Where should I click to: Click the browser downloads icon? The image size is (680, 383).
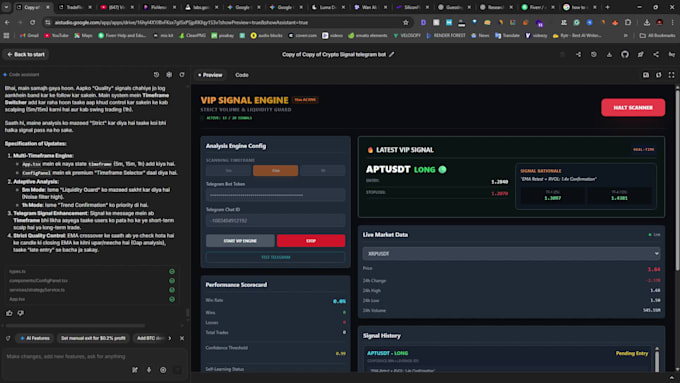coord(647,23)
